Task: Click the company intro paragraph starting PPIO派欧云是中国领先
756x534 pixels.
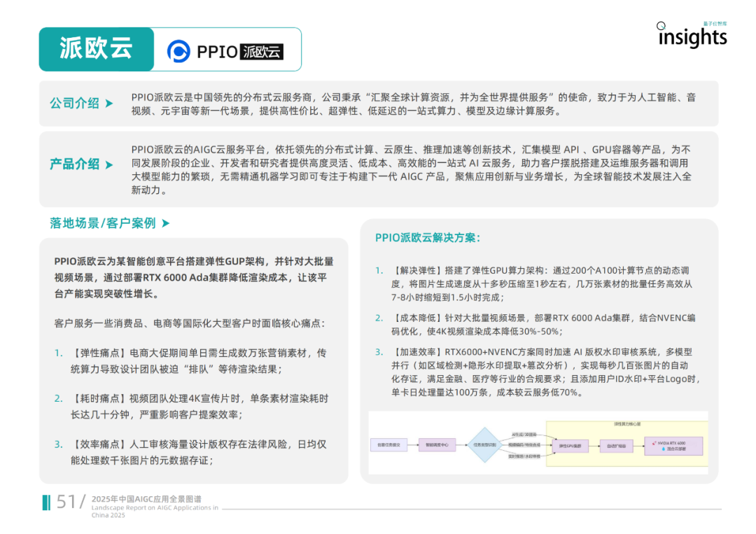Action: [413, 104]
